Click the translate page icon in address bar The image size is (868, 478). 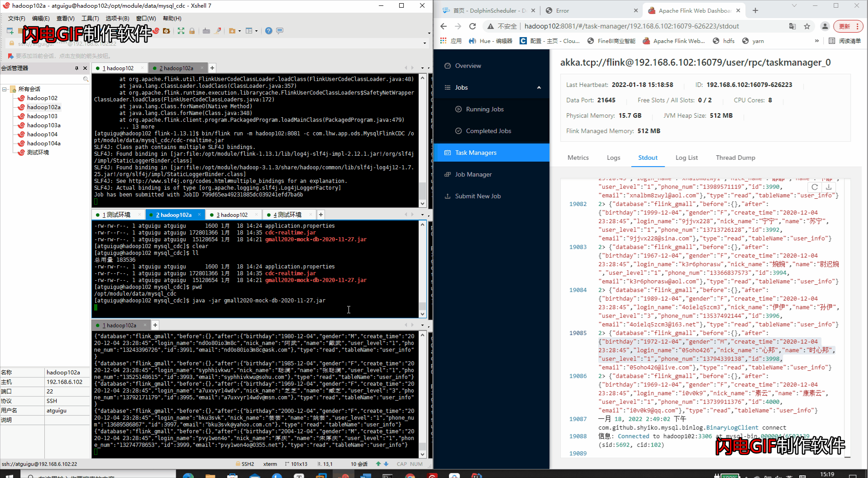pos(792,26)
